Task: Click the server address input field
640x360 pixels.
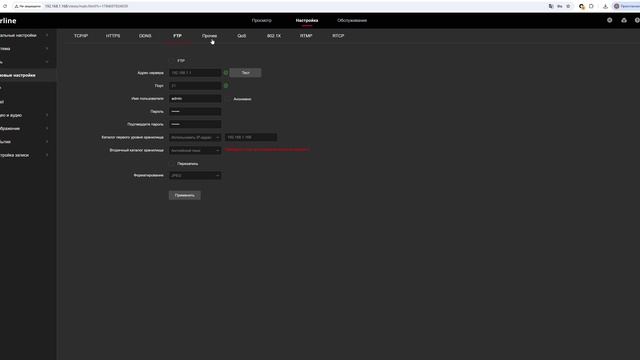Action: (x=195, y=73)
